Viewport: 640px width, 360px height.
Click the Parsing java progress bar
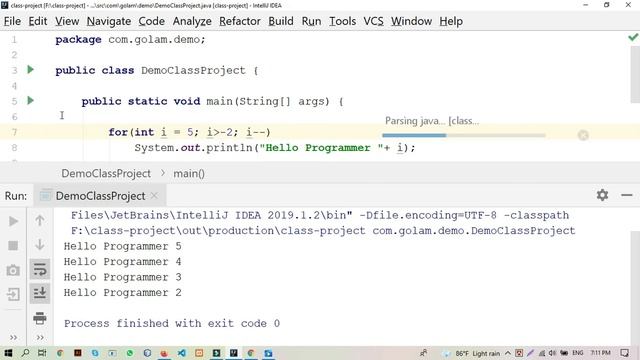click(464, 135)
